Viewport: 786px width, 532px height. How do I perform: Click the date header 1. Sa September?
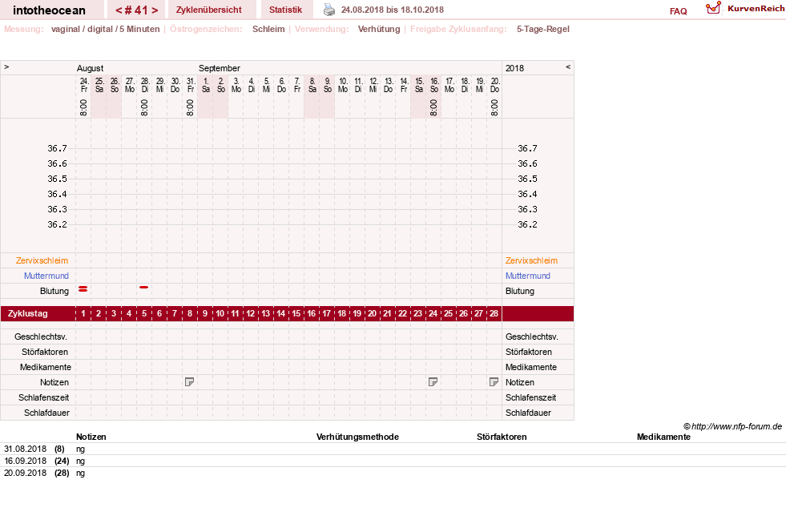point(206,85)
